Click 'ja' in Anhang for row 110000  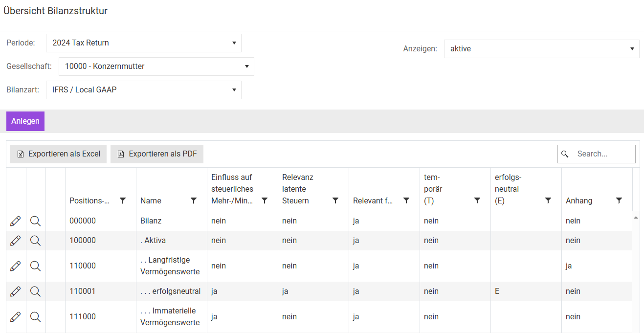pyautogui.click(x=569, y=266)
